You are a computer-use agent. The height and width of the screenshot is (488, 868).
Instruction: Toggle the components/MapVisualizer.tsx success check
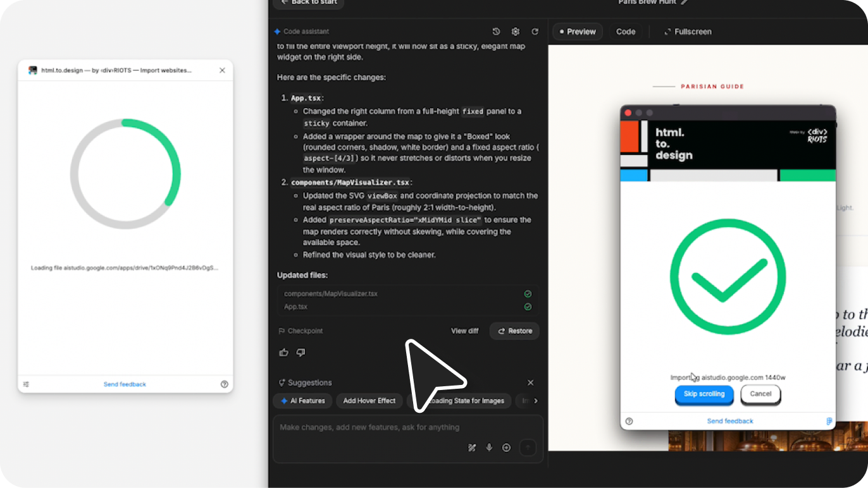pos(528,293)
